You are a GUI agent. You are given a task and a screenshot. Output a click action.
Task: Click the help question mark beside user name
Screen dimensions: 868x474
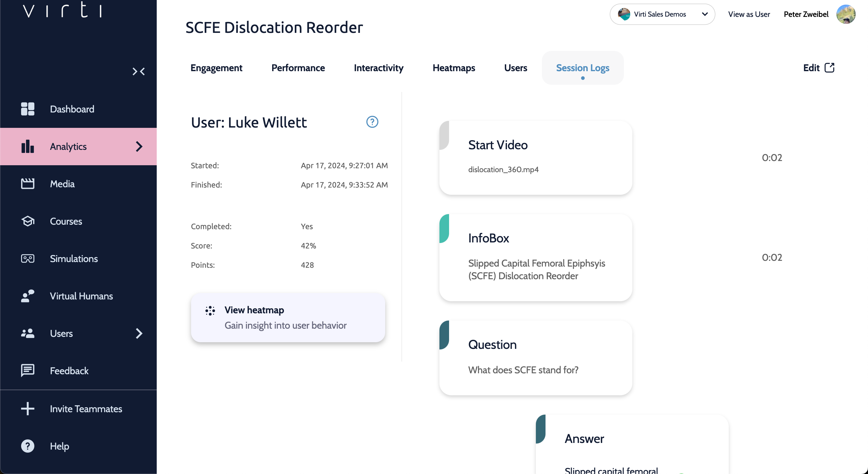[372, 122]
